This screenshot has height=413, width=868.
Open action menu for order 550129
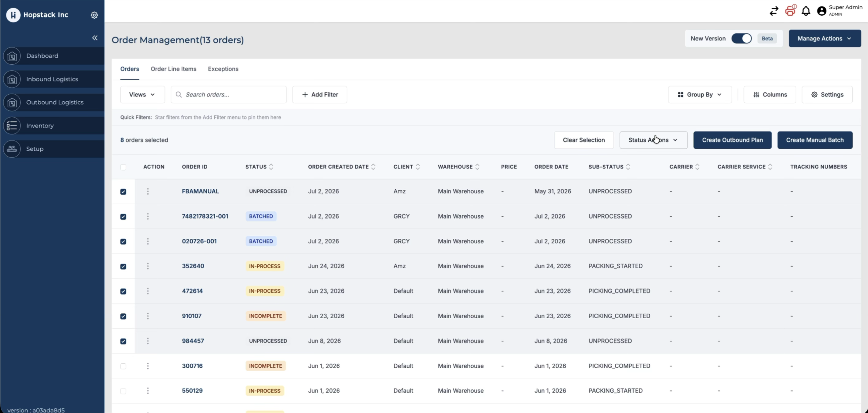(x=148, y=391)
